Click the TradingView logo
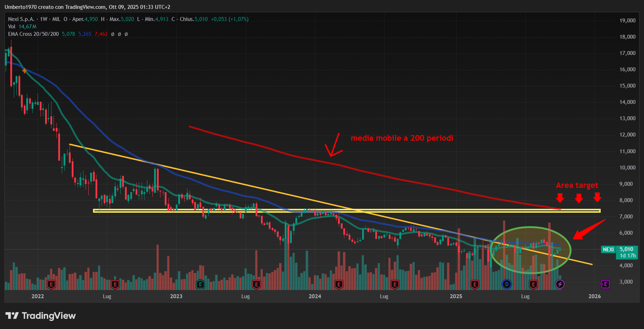This screenshot has height=329, width=644. pos(40,316)
